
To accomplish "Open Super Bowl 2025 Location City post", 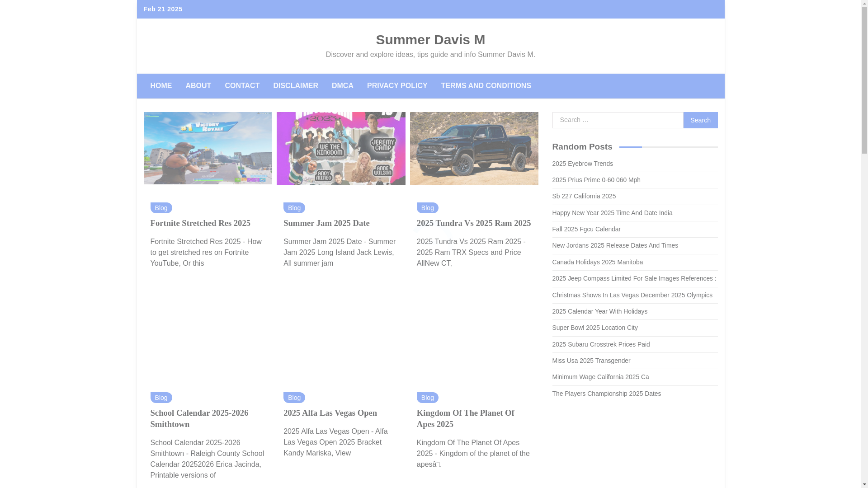I will [x=595, y=328].
